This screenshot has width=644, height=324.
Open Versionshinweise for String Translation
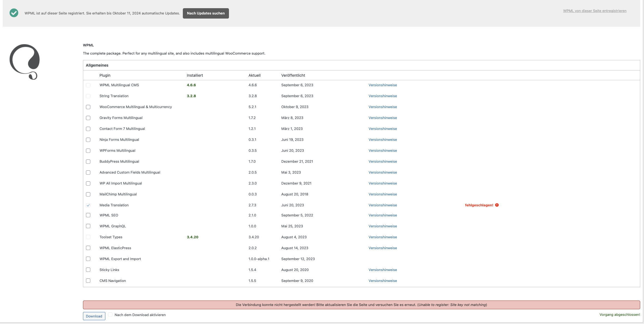click(383, 96)
